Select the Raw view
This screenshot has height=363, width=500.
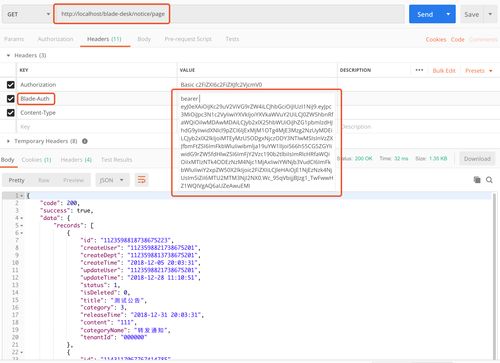(44, 180)
